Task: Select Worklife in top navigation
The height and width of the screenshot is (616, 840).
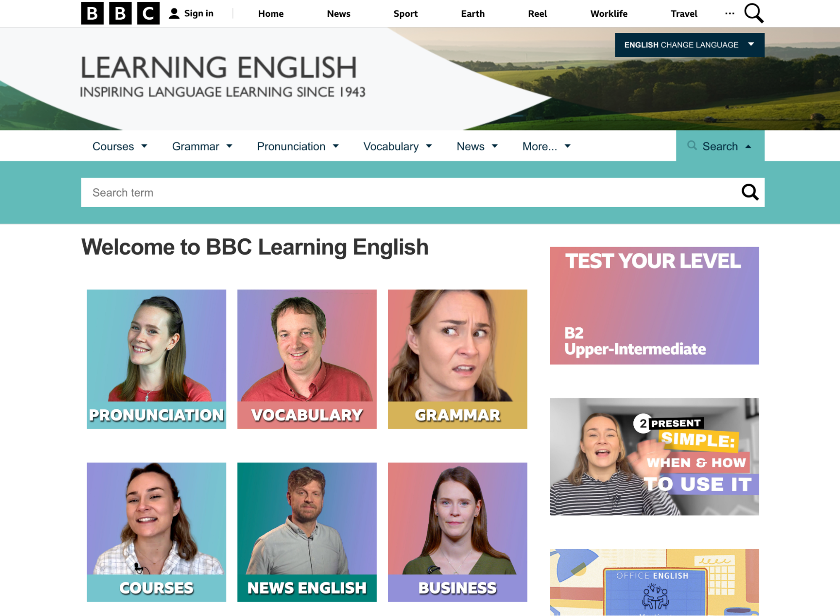Action: point(608,13)
